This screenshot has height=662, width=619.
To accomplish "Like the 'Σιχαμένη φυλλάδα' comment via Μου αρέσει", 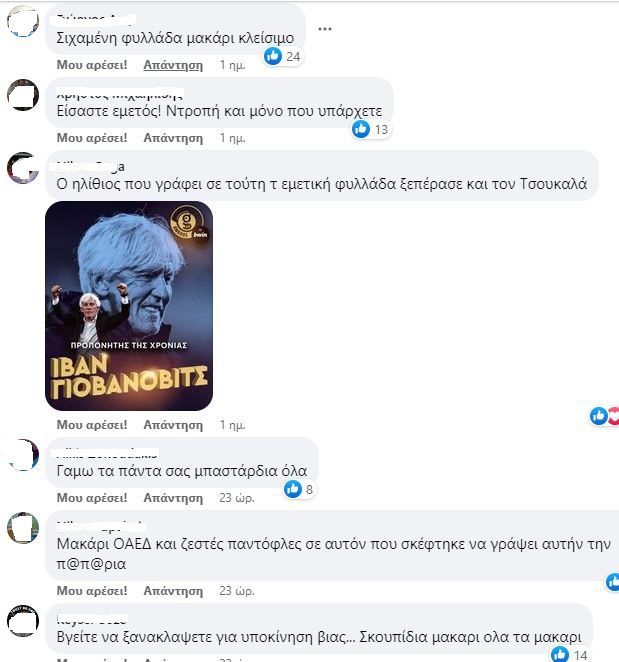I will (92, 65).
